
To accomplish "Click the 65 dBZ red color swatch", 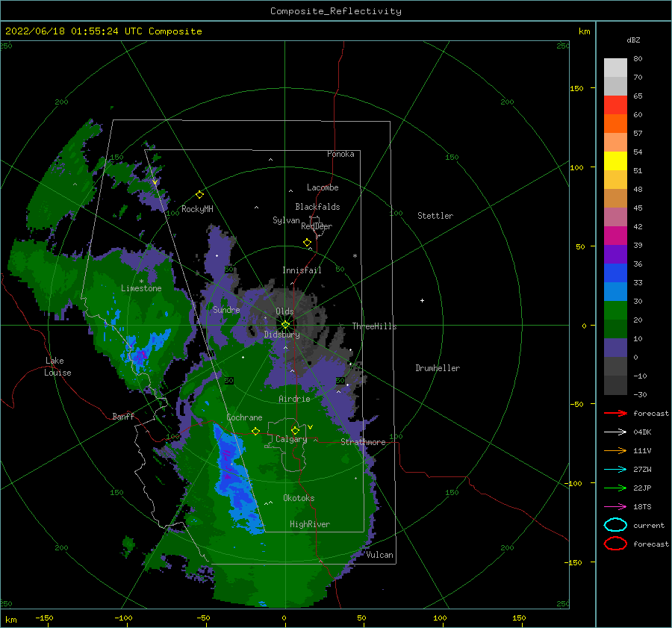I will pyautogui.click(x=615, y=105).
